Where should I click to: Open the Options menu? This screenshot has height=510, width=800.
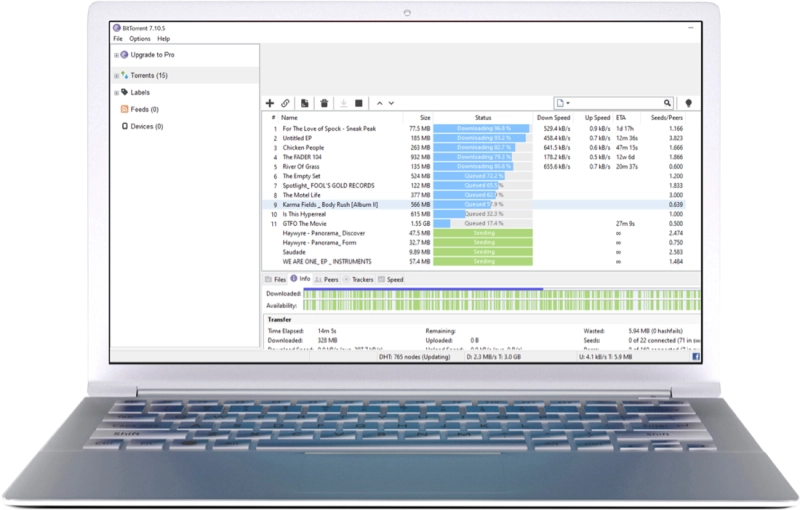coord(140,39)
